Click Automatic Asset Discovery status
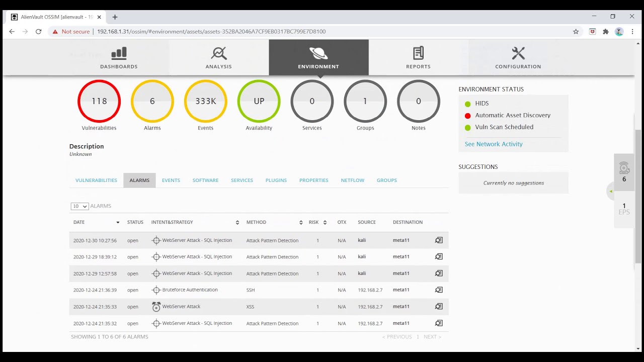Viewport: 644px width, 362px height. (508, 115)
